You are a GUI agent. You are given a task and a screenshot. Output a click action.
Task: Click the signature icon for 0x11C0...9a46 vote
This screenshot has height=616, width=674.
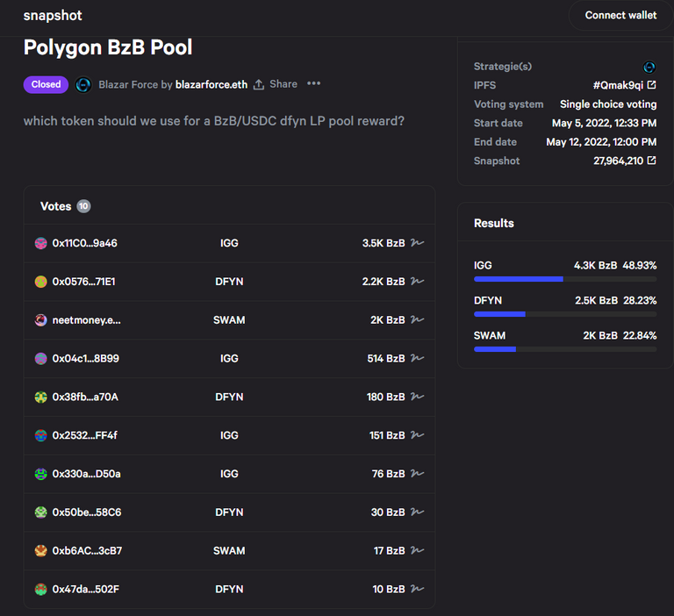click(417, 243)
